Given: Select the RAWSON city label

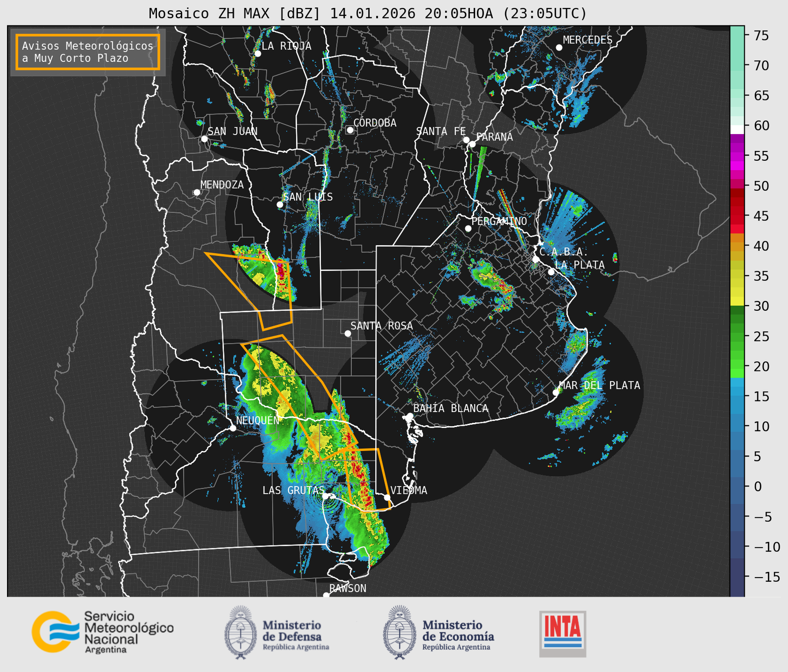Looking at the screenshot, I should click(x=348, y=588).
